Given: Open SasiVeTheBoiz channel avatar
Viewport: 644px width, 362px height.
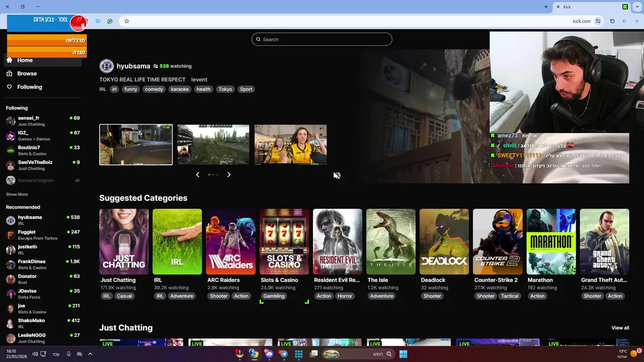Looking at the screenshot, I should (x=11, y=165).
